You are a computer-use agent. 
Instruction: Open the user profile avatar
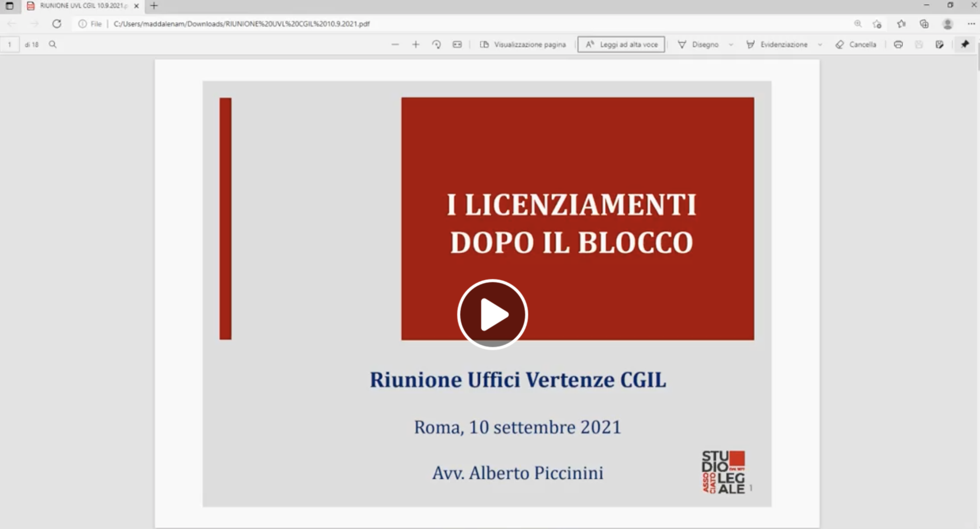[948, 24]
